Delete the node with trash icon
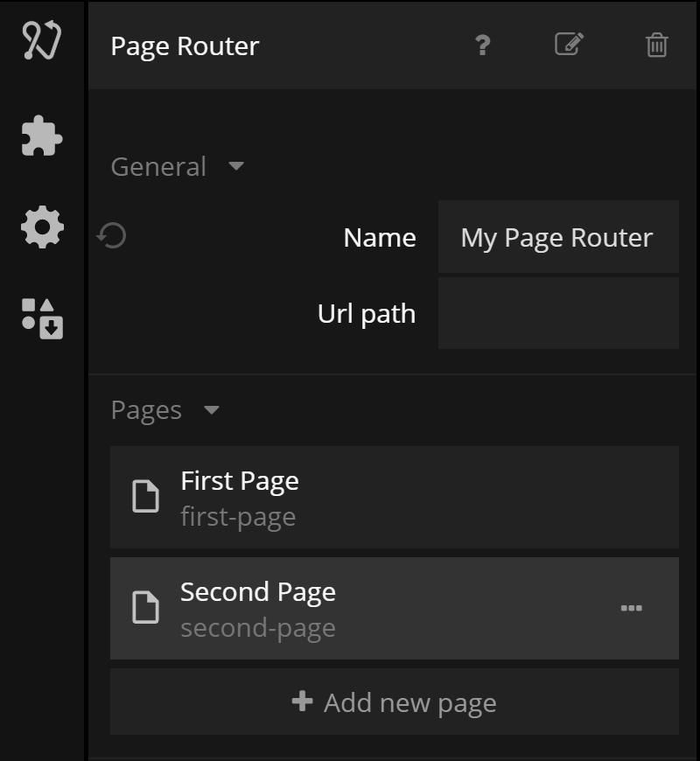 click(x=656, y=45)
